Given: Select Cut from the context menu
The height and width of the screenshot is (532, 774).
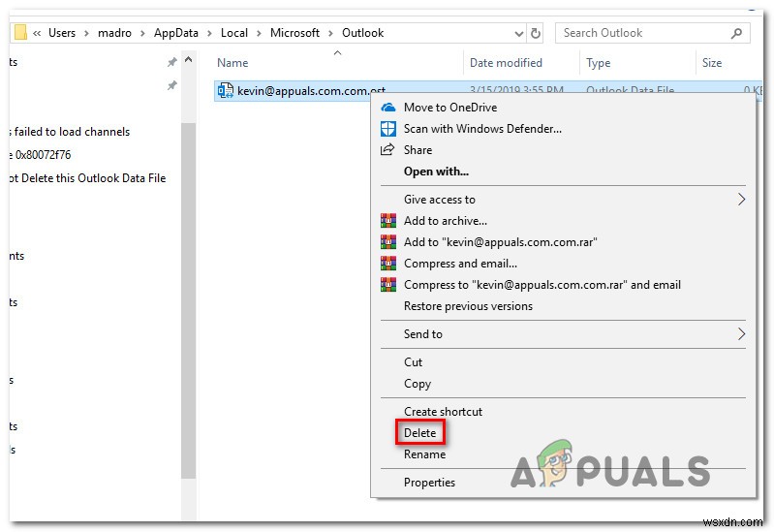Looking at the screenshot, I should [413, 362].
